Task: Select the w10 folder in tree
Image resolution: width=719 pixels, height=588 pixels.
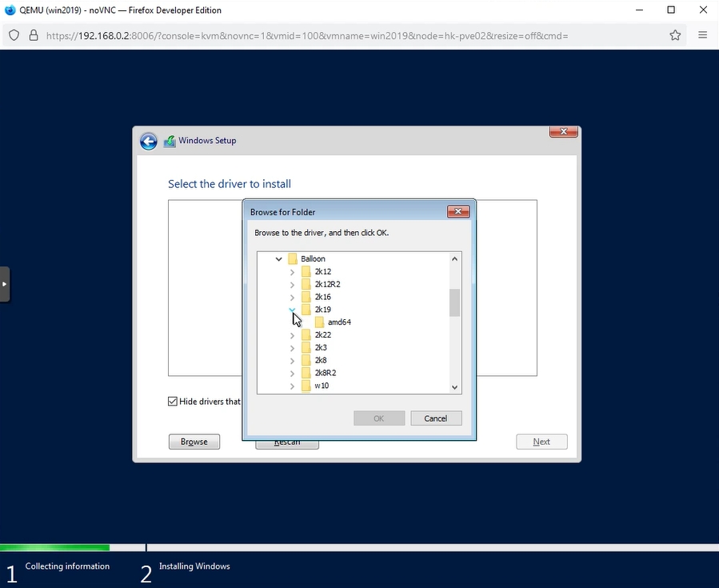Action: point(322,386)
